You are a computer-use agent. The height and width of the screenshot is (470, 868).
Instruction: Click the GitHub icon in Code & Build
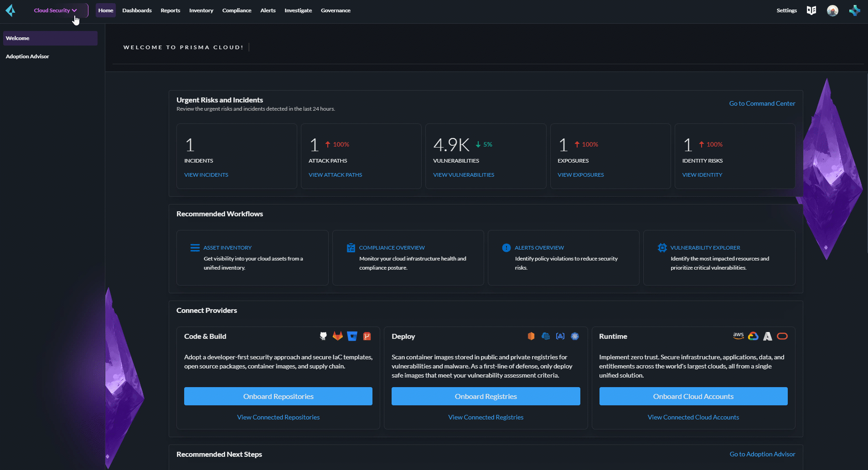pyautogui.click(x=323, y=336)
